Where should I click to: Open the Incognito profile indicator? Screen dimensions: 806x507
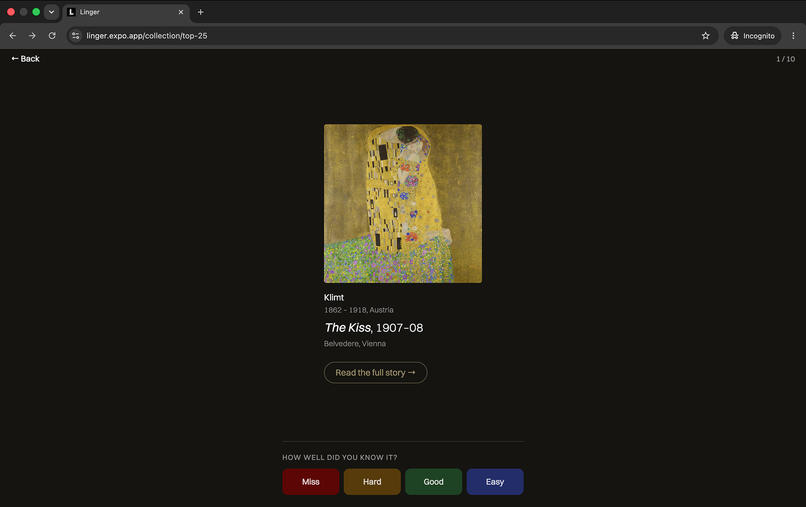click(x=753, y=35)
